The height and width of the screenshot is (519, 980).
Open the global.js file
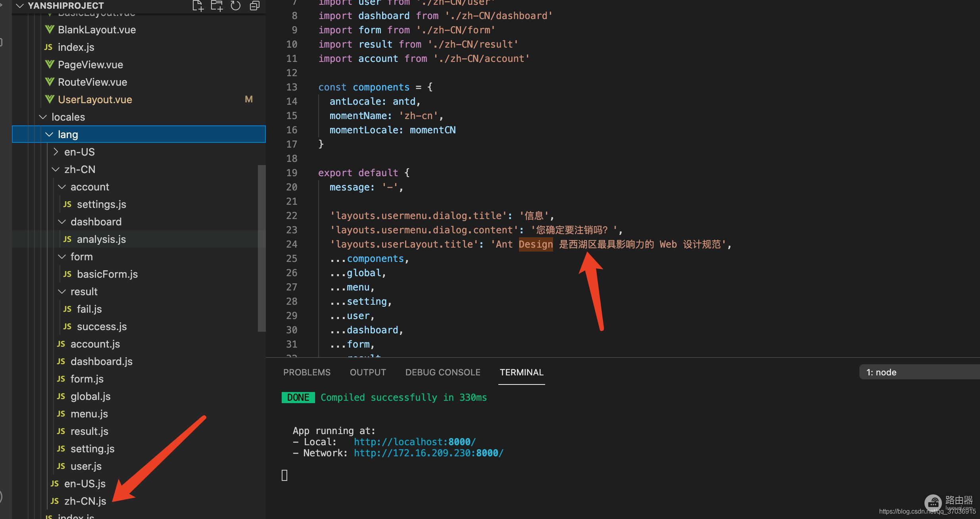[x=90, y=396]
